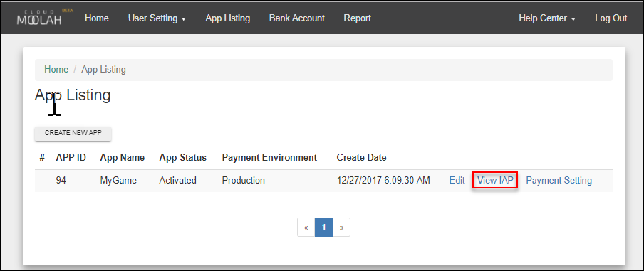
Task: Click the app ID value 94
Action: (x=61, y=181)
